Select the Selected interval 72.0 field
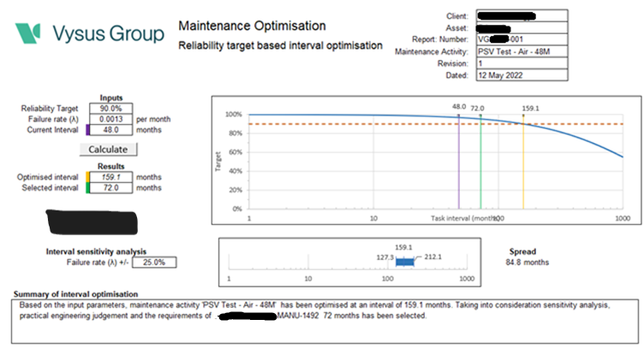The width and height of the screenshot is (644, 349). 110,187
